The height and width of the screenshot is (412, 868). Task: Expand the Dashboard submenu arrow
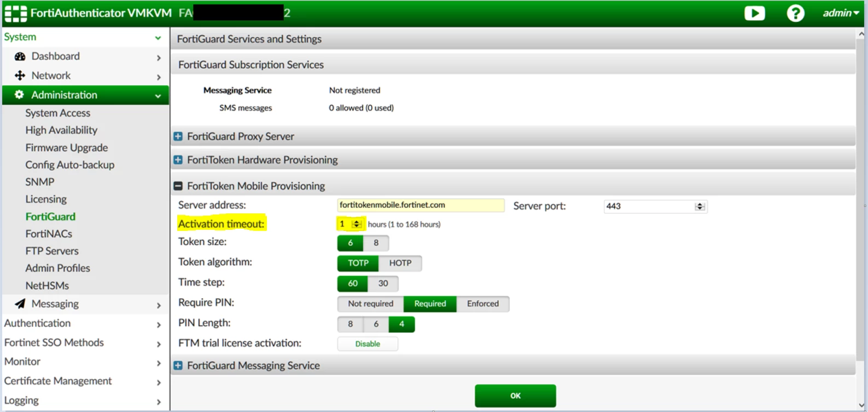159,57
